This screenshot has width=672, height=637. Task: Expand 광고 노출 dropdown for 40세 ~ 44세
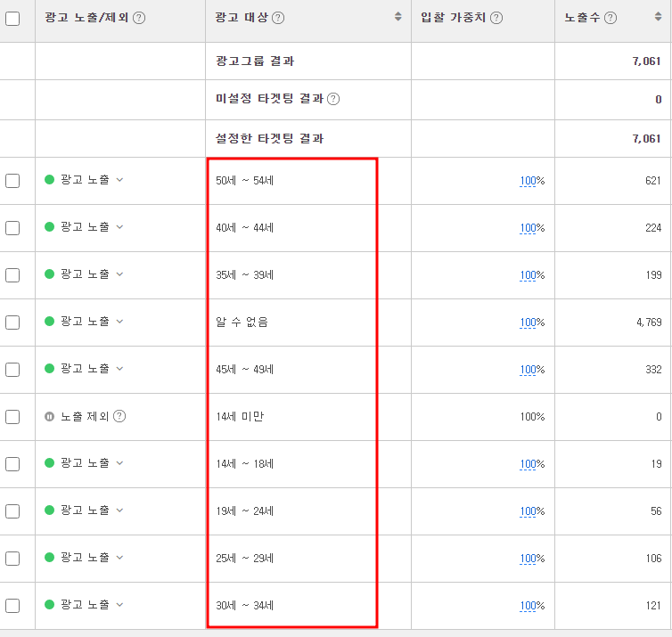pos(120,227)
